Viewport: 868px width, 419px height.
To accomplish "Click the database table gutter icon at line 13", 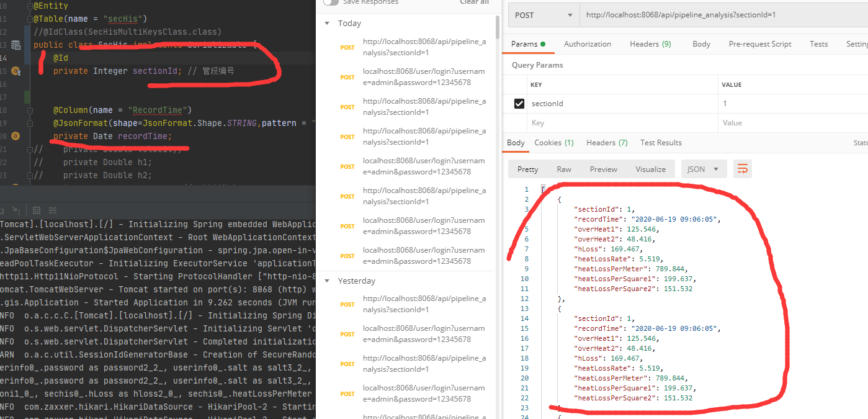I will (16, 45).
